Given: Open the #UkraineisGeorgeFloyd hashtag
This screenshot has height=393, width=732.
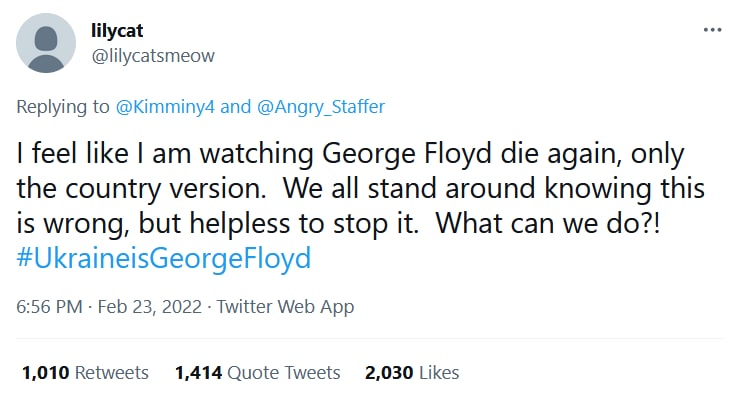Looking at the screenshot, I should pos(164,258).
